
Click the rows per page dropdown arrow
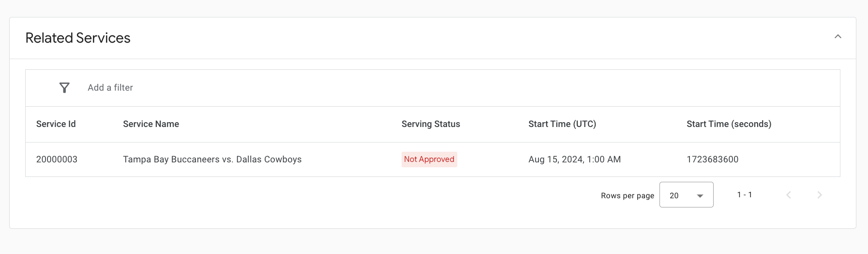700,196
